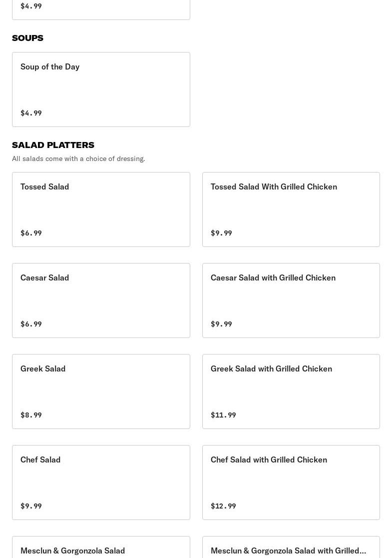This screenshot has height=558, width=392.
Task: Click the $8.99 price label
Action: [31, 415]
